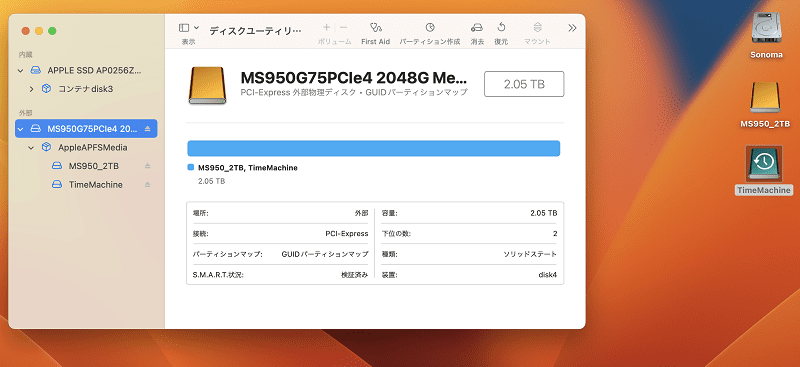Show more toolbar items via double-chevron
Viewport: 800px width, 367px height.
click(572, 28)
